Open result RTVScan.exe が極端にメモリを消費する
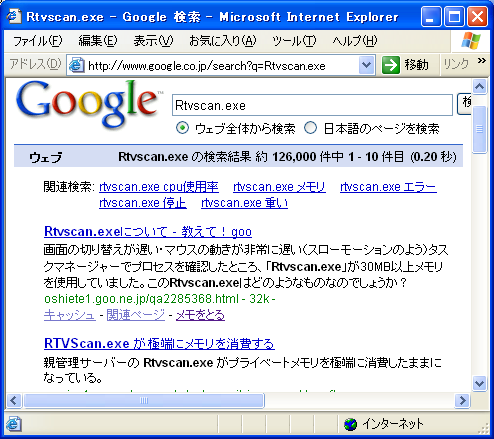The width and height of the screenshot is (494, 439). tap(159, 343)
